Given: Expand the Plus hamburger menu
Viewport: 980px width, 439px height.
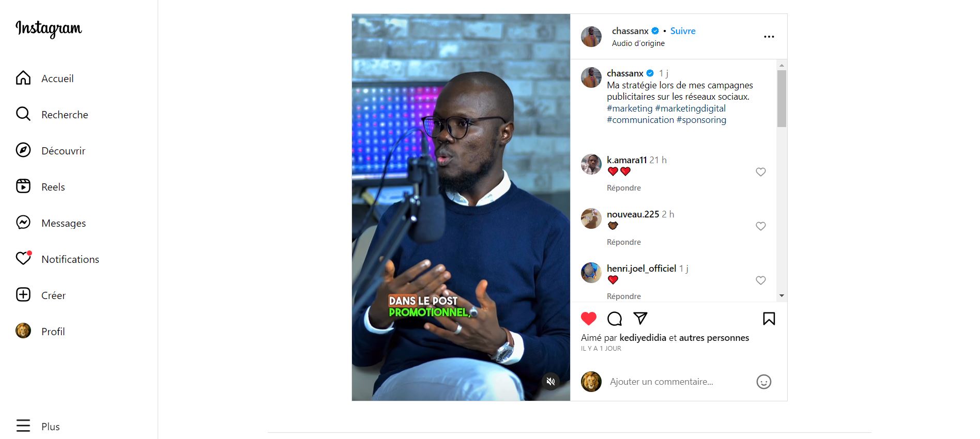Looking at the screenshot, I should pos(23,426).
